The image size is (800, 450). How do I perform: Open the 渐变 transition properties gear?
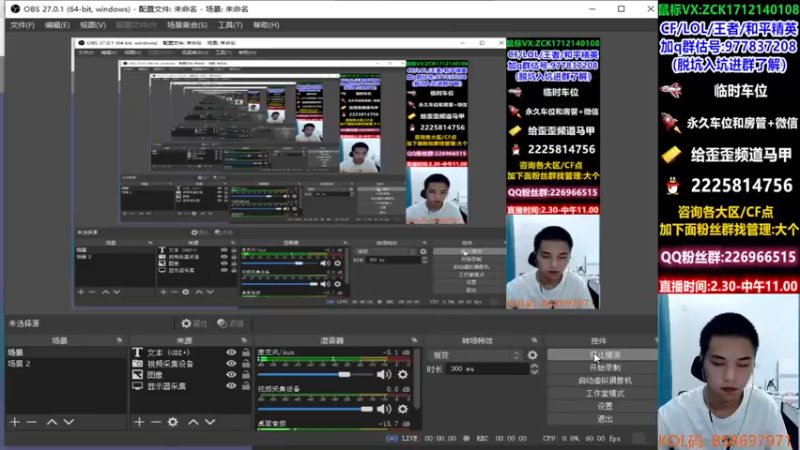(x=533, y=355)
